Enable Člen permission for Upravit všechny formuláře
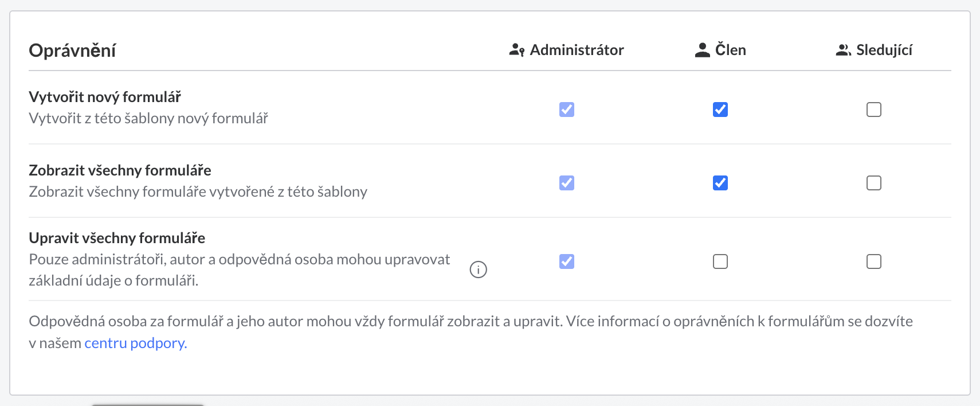980x406 pixels. click(720, 261)
